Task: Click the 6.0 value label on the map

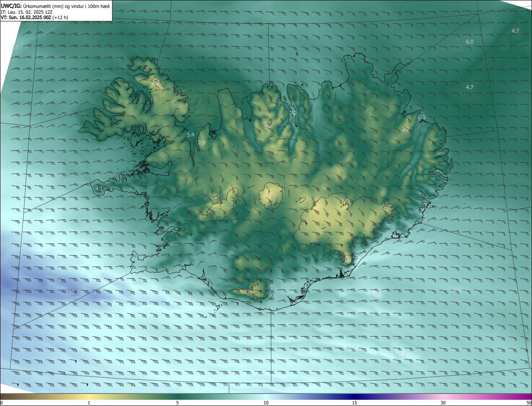Action: tap(470, 42)
